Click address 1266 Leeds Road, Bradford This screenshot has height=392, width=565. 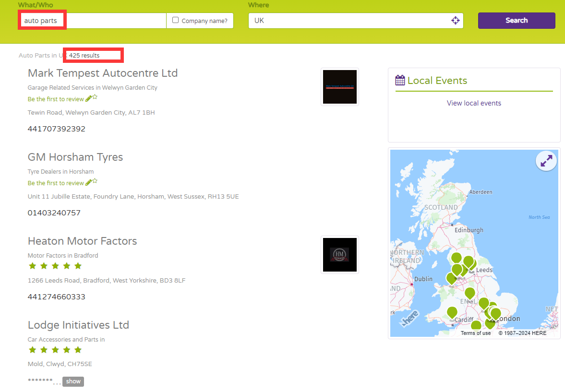click(107, 280)
